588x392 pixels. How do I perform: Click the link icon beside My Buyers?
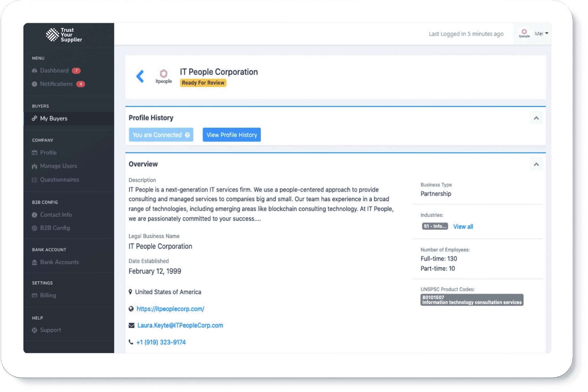point(35,118)
